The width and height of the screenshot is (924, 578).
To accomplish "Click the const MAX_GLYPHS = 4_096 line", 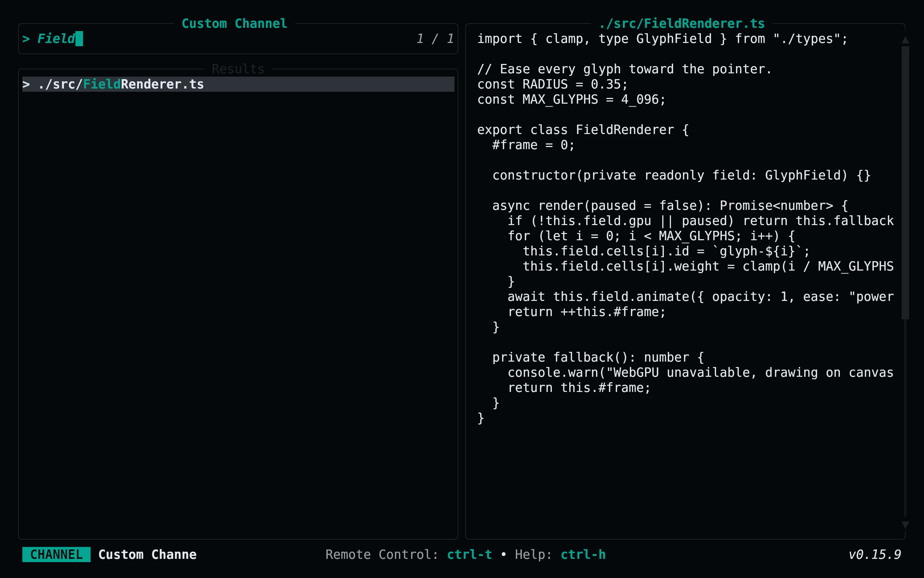I will click(572, 99).
